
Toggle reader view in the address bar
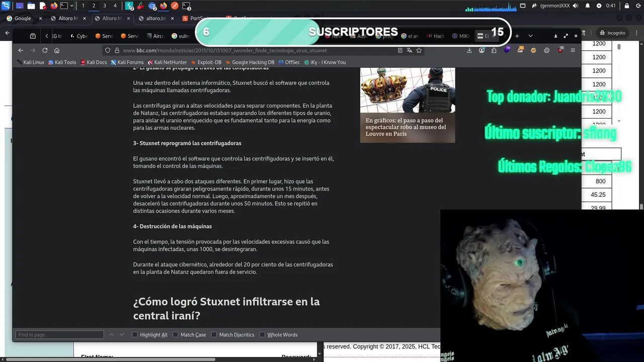click(400, 50)
